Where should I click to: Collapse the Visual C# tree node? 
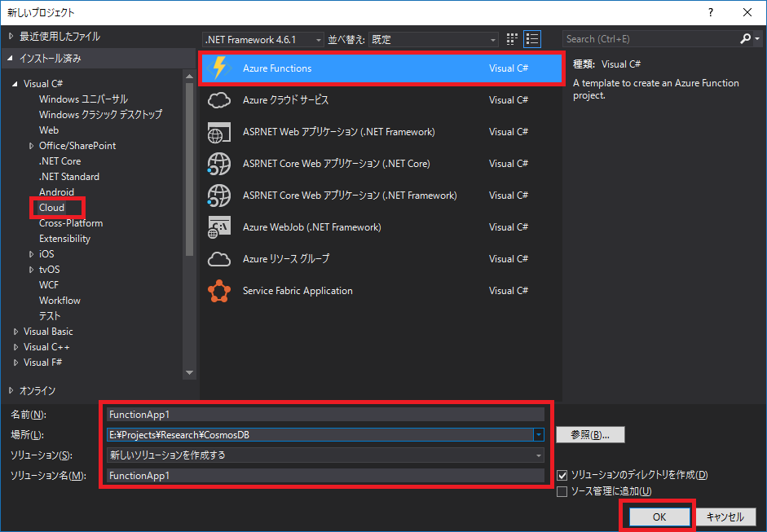pos(15,84)
